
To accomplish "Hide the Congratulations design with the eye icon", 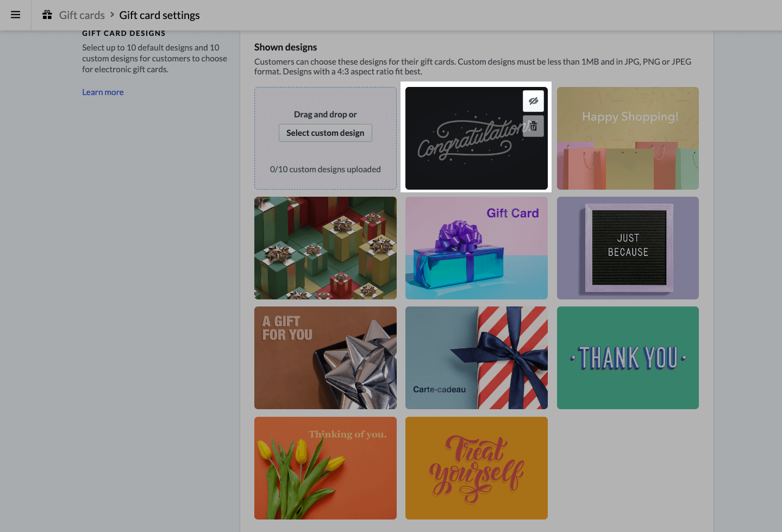I will tap(533, 101).
